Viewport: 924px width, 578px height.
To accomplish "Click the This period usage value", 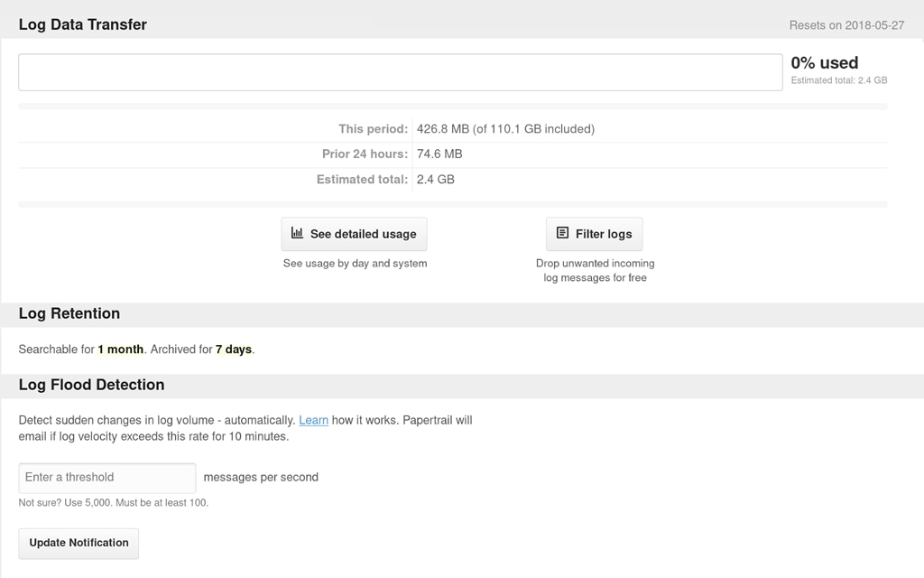I will click(x=504, y=128).
